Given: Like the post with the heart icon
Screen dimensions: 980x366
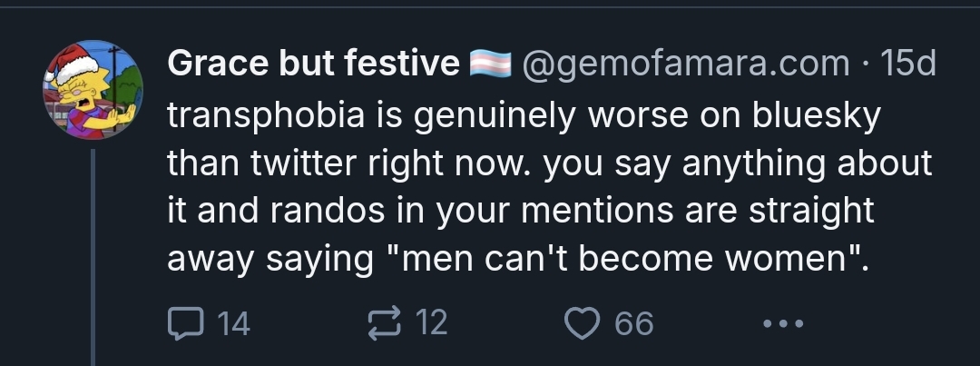Looking at the screenshot, I should 583,322.
